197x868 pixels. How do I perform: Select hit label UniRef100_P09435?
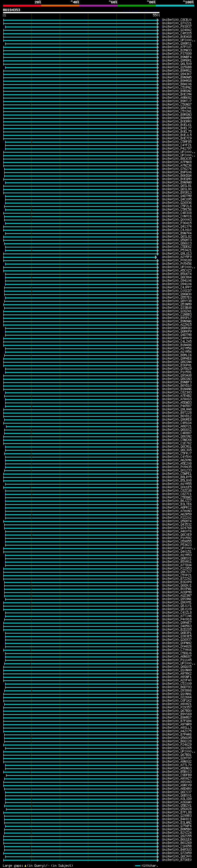pos(177,467)
